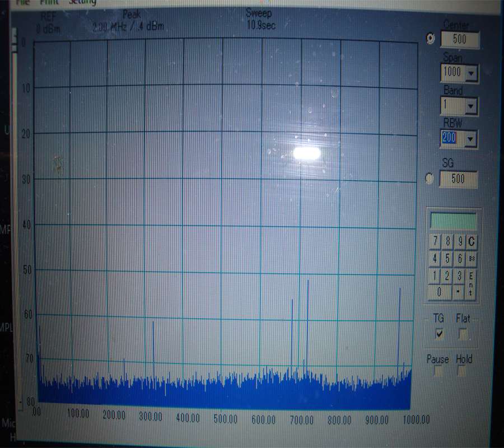Open the RBW dropdown
Viewport: 504px width, 448px height.
(471, 138)
